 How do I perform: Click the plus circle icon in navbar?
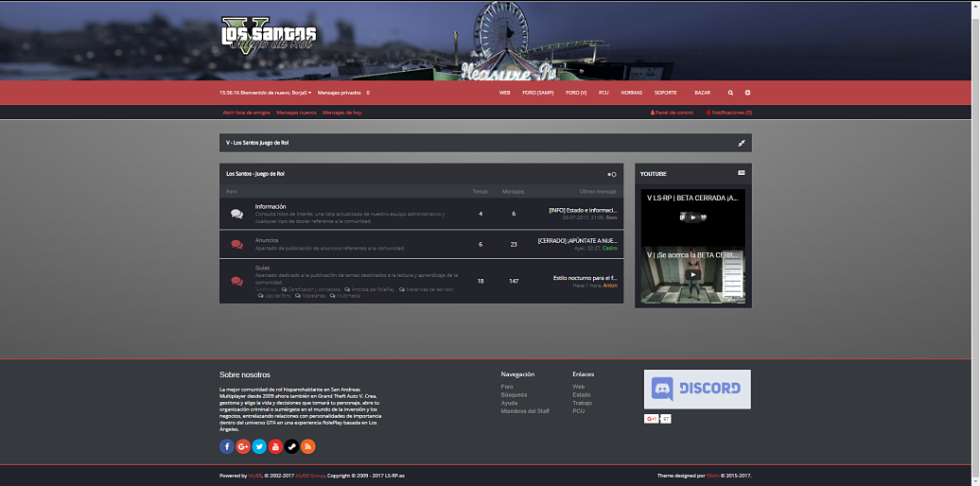point(747,93)
